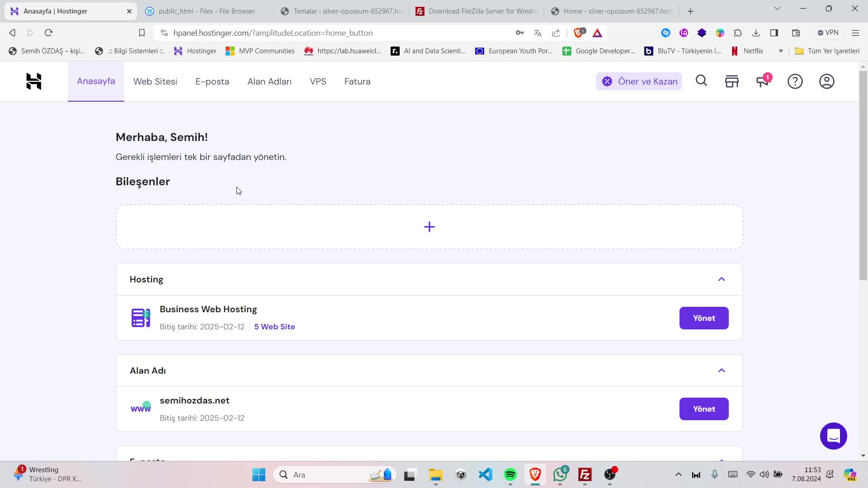The height and width of the screenshot is (488, 868).
Task: Open the Fatura navigation tab
Action: [x=357, y=81]
